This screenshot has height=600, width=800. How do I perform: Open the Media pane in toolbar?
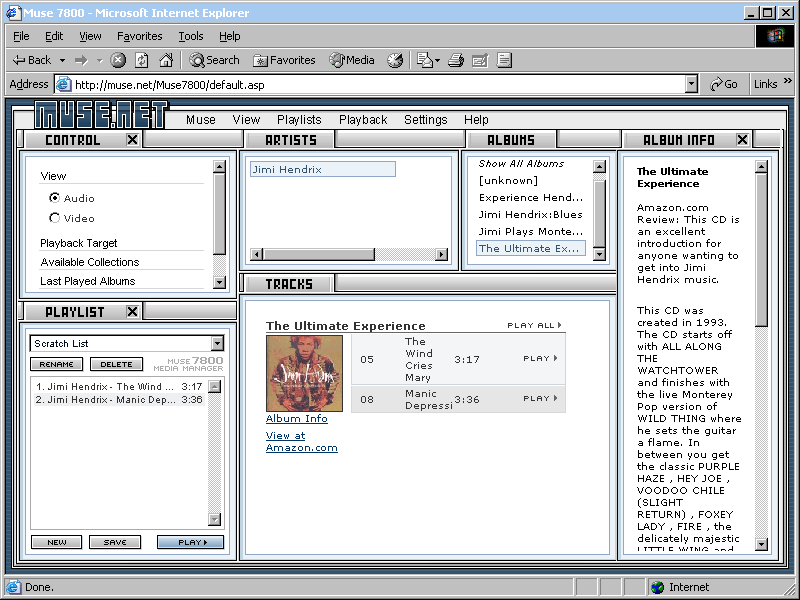(x=352, y=60)
